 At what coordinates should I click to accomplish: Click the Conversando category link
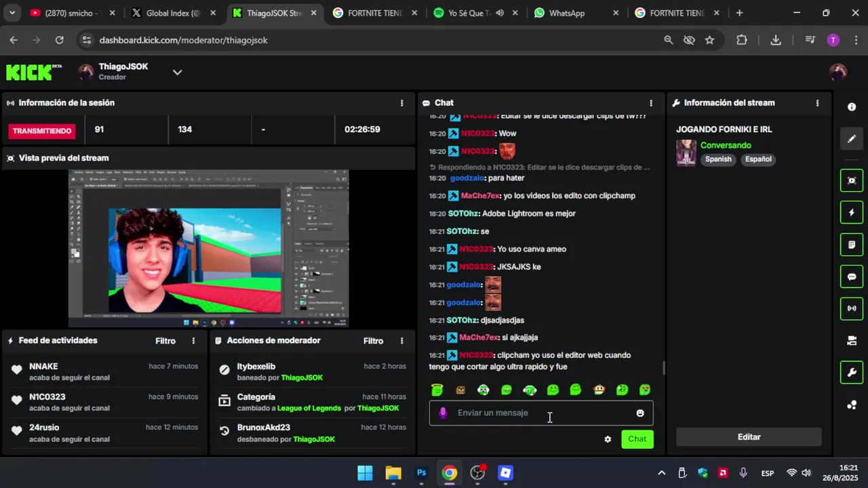[726, 145]
